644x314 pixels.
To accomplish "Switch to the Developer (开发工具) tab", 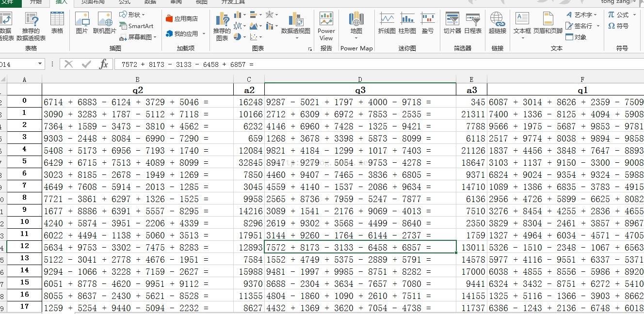I will (x=233, y=2).
